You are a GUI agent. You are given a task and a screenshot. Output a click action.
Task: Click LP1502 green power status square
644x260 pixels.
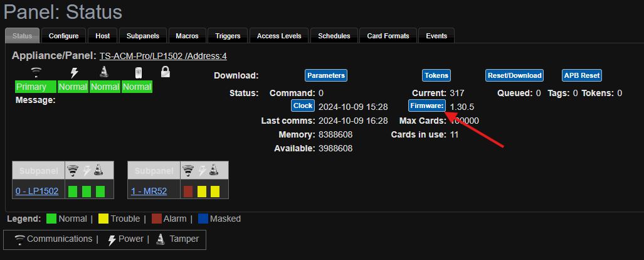(x=87, y=191)
